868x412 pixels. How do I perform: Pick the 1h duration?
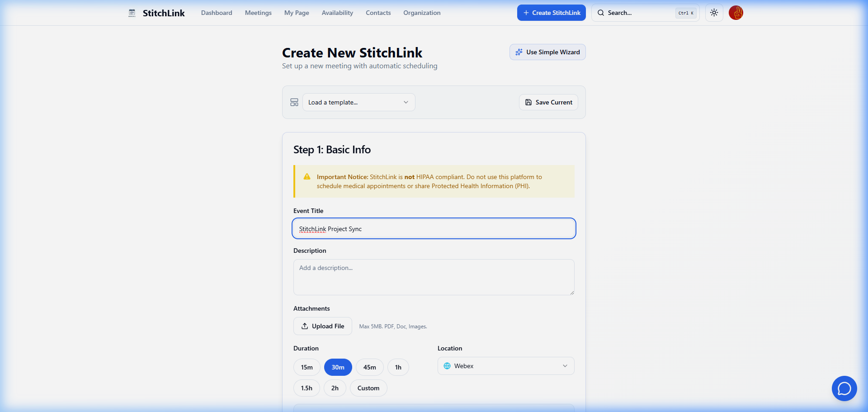click(x=398, y=367)
